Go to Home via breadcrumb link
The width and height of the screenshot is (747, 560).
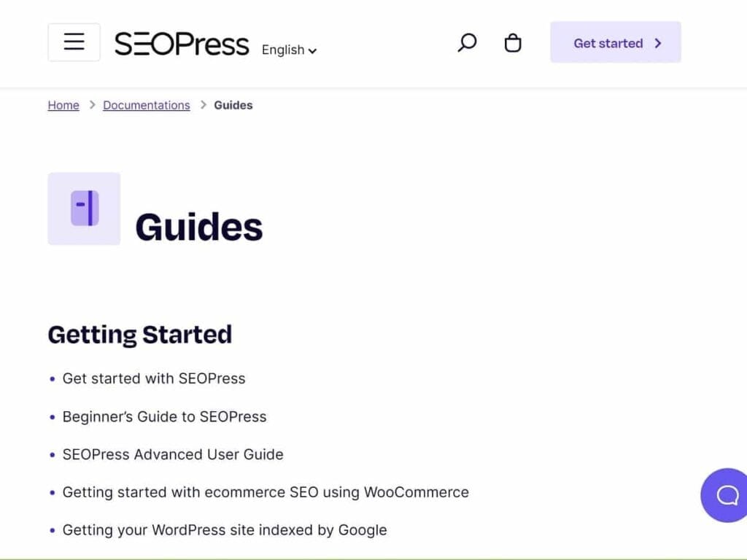(x=63, y=105)
